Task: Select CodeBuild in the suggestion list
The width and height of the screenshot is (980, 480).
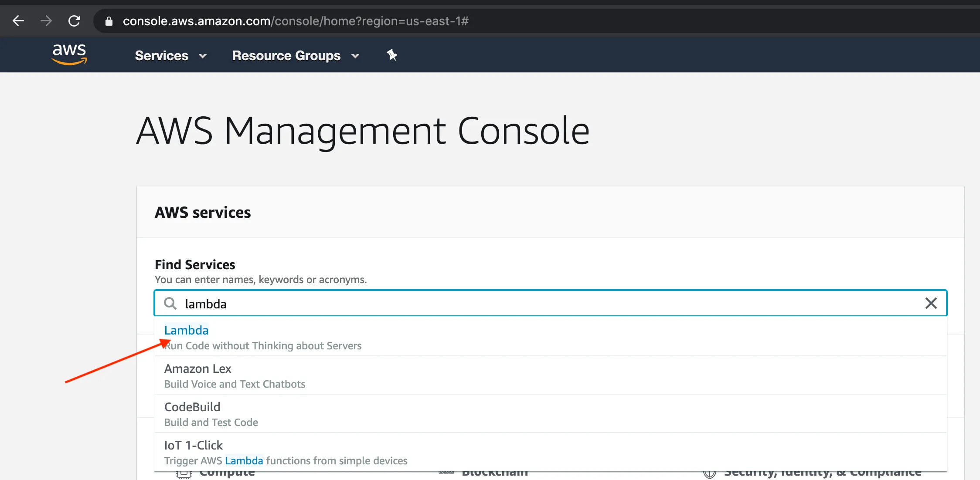Action: point(192,407)
